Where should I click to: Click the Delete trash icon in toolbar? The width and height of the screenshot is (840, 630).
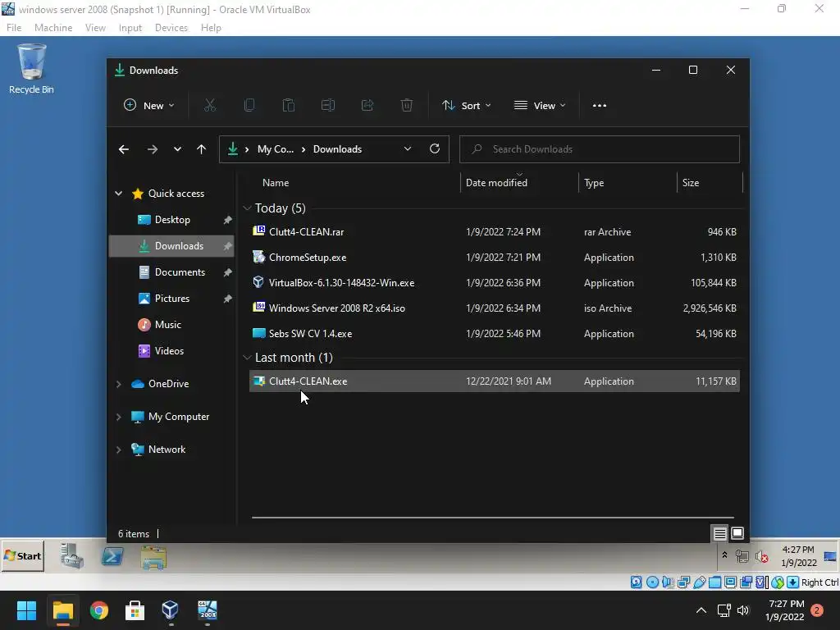pyautogui.click(x=407, y=106)
